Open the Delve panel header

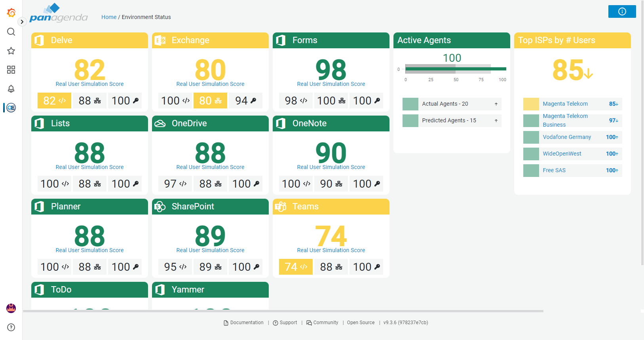[89, 40]
